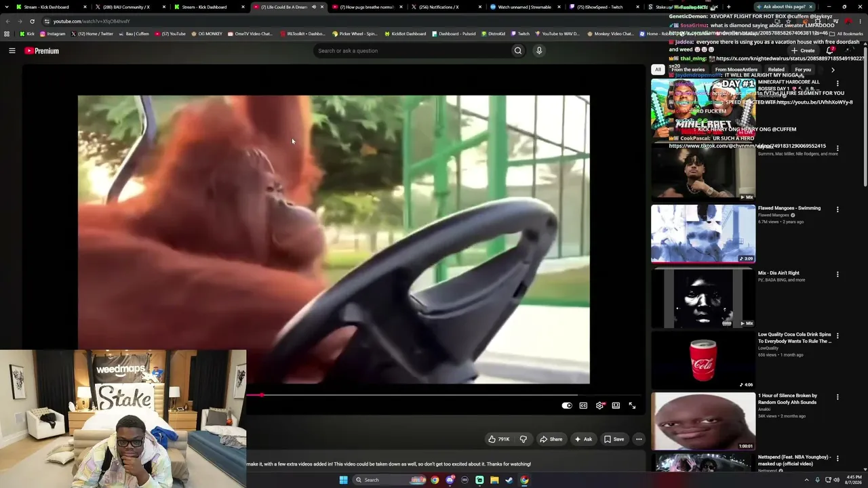Open the KickBot Dashboard bookmark
This screenshot has height=488, width=868.
(405, 34)
